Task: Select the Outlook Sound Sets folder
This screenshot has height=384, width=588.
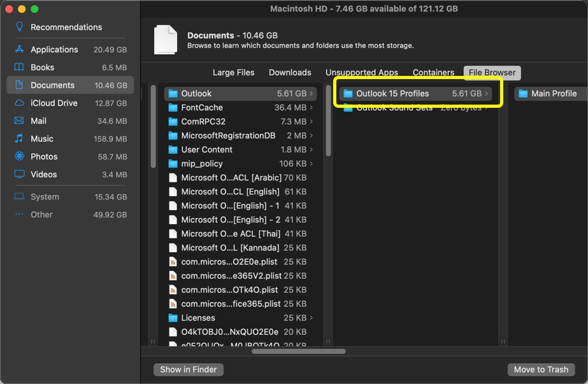Action: [415, 108]
